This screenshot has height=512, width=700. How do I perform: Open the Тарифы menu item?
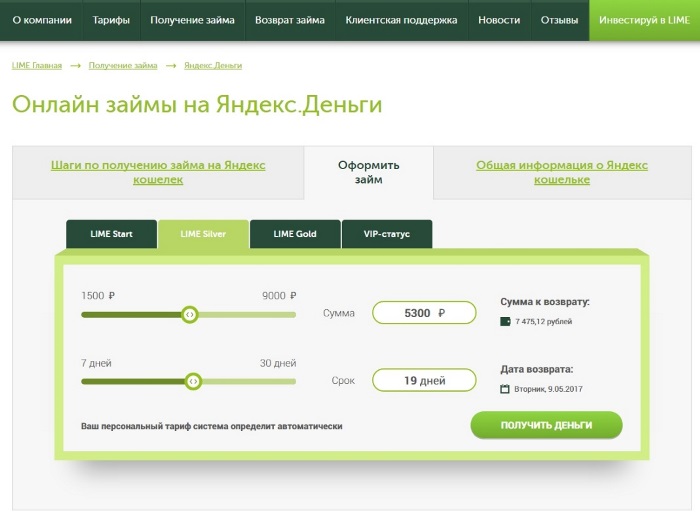coord(111,20)
